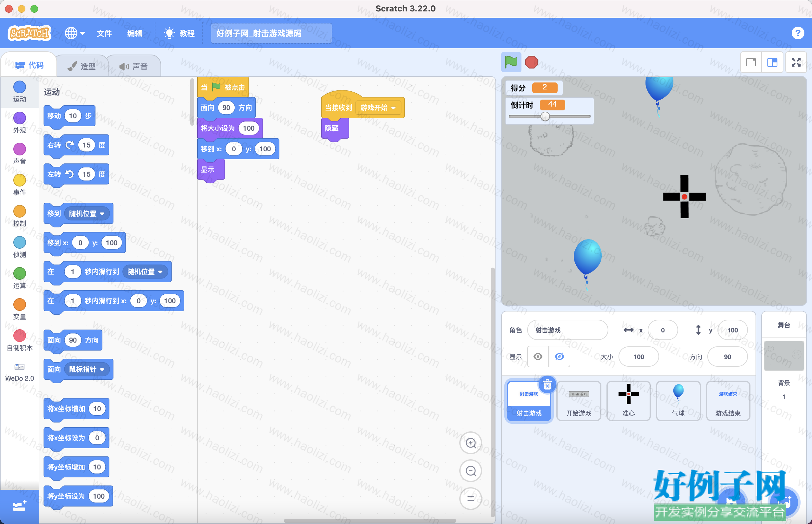Open the 编辑 menu
812x524 pixels.
coord(135,33)
